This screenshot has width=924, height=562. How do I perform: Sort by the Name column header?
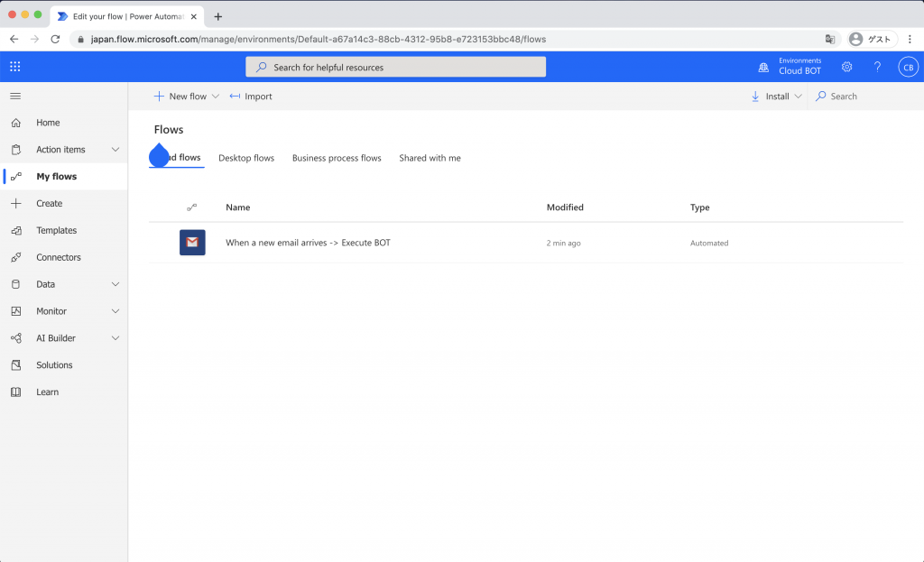tap(238, 207)
